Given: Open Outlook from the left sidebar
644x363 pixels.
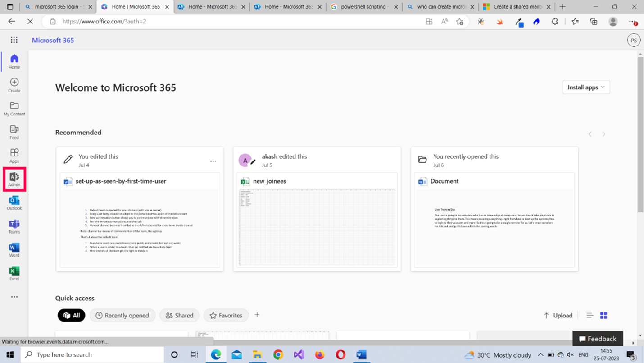Looking at the screenshot, I should [14, 202].
